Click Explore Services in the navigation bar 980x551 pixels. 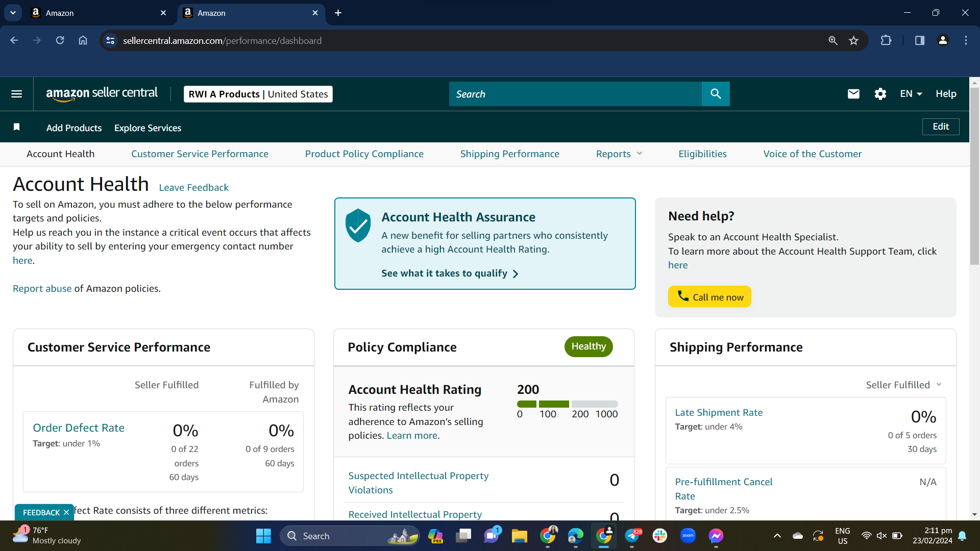[x=148, y=128]
